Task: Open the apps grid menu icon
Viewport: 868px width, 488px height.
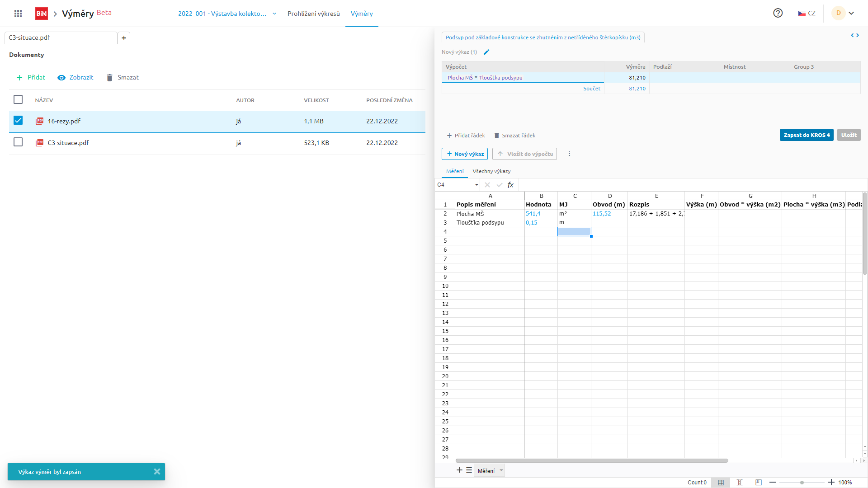Action: [x=18, y=14]
